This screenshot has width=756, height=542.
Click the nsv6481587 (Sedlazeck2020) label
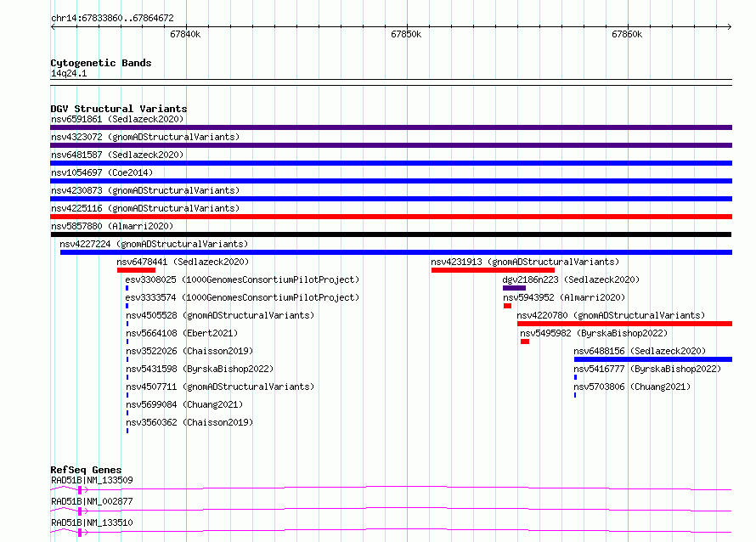(x=117, y=155)
